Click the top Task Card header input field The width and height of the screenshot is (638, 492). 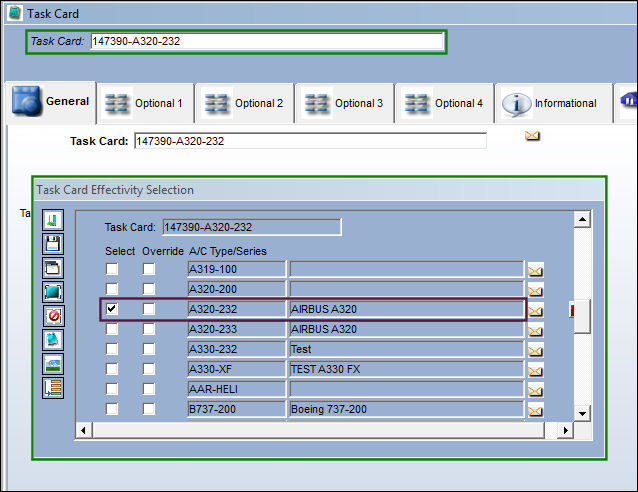click(x=267, y=41)
